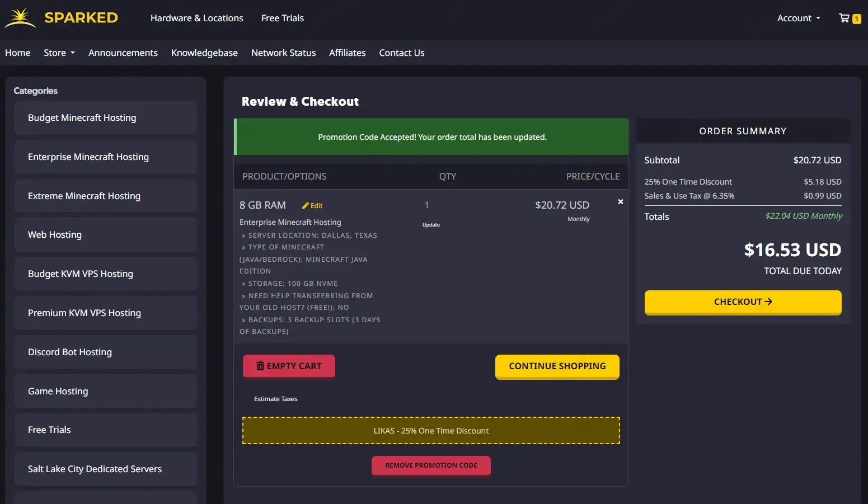Select Extreme Minecraft Hosting category

[x=106, y=196]
